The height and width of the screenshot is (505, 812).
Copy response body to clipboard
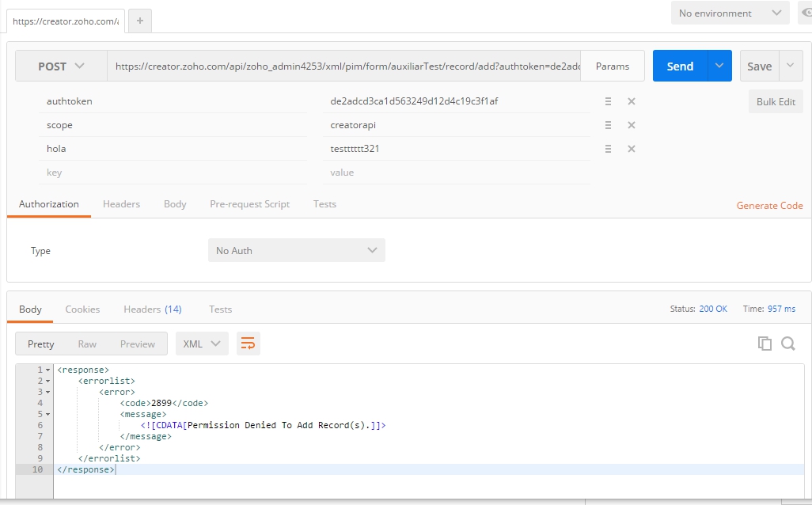click(765, 344)
